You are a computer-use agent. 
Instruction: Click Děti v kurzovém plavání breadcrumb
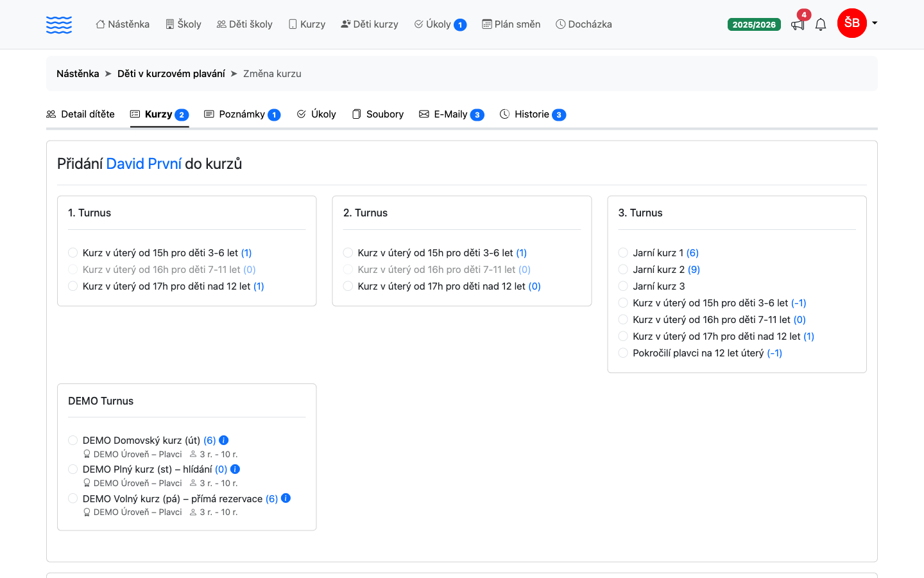pos(171,74)
